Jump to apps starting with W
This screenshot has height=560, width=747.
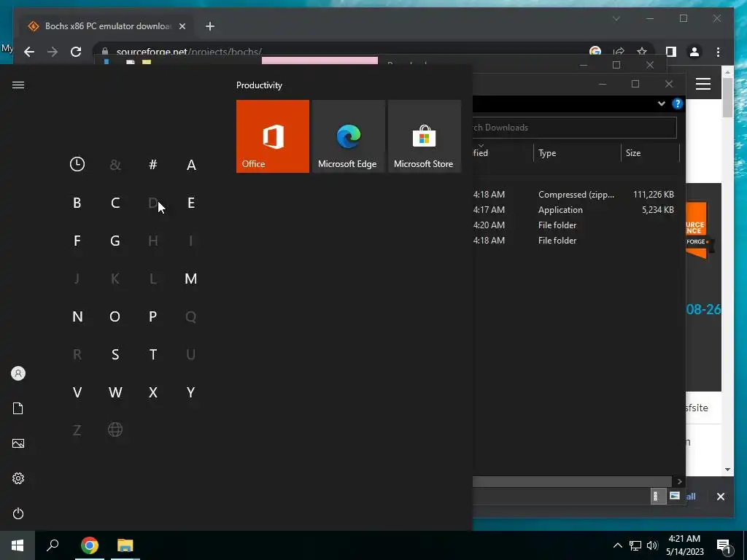pyautogui.click(x=115, y=392)
